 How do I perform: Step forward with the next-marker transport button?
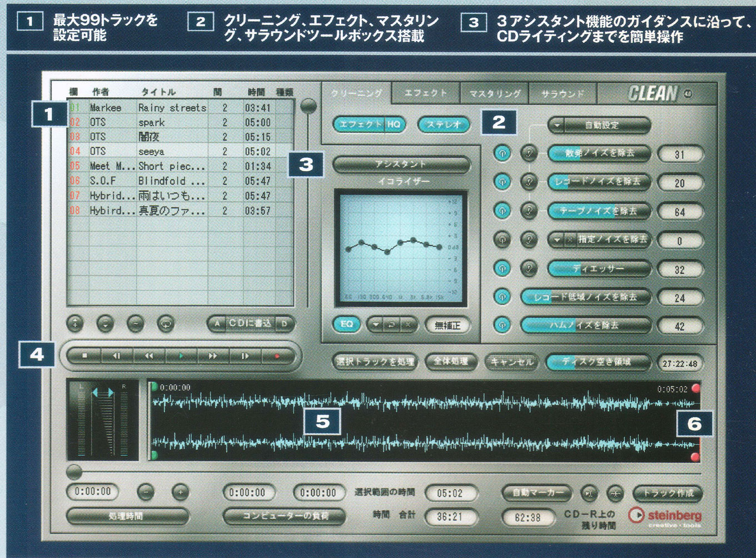point(245,356)
